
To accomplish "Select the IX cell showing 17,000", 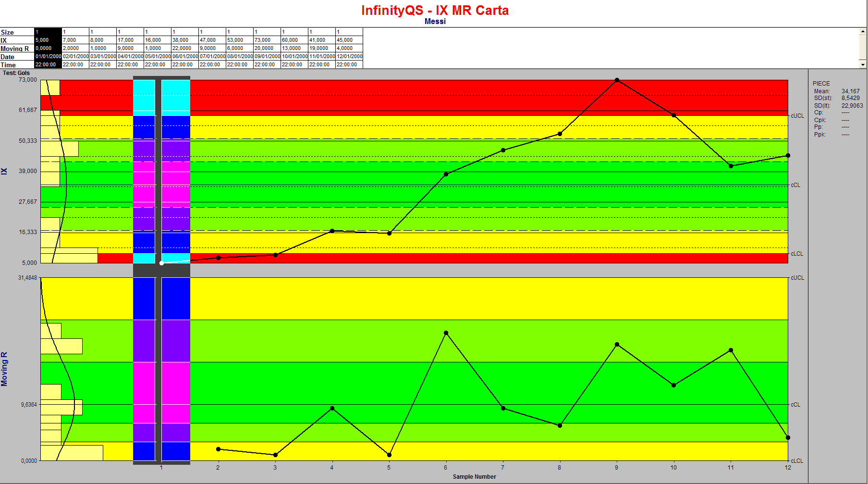I will pyautogui.click(x=130, y=40).
